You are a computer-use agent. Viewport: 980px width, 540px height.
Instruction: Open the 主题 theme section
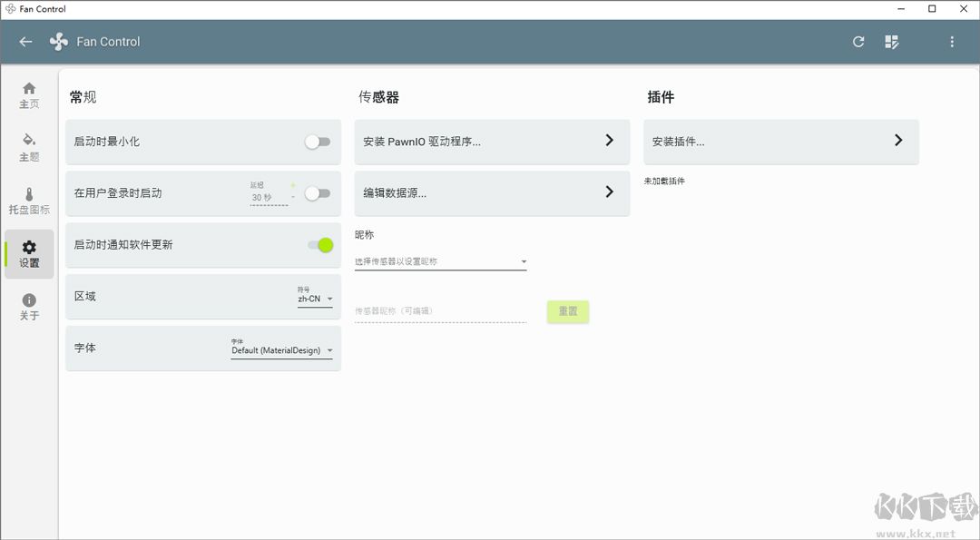(29, 148)
